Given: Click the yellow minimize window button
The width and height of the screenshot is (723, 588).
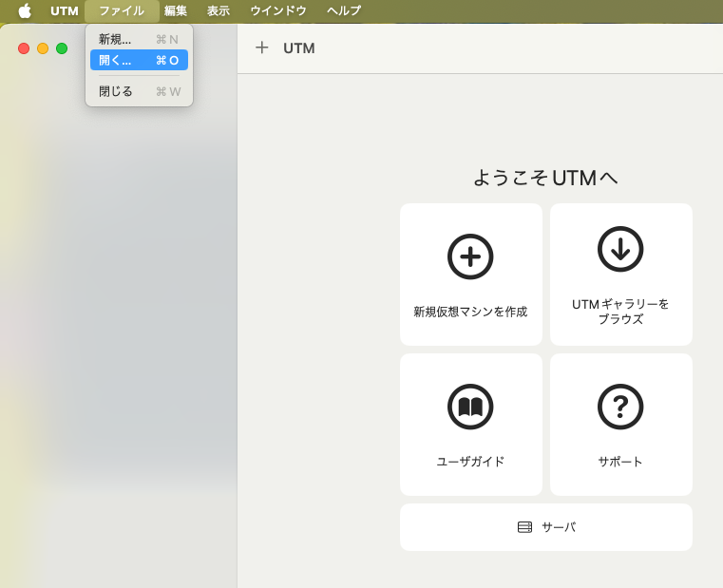Looking at the screenshot, I should pyautogui.click(x=43, y=48).
